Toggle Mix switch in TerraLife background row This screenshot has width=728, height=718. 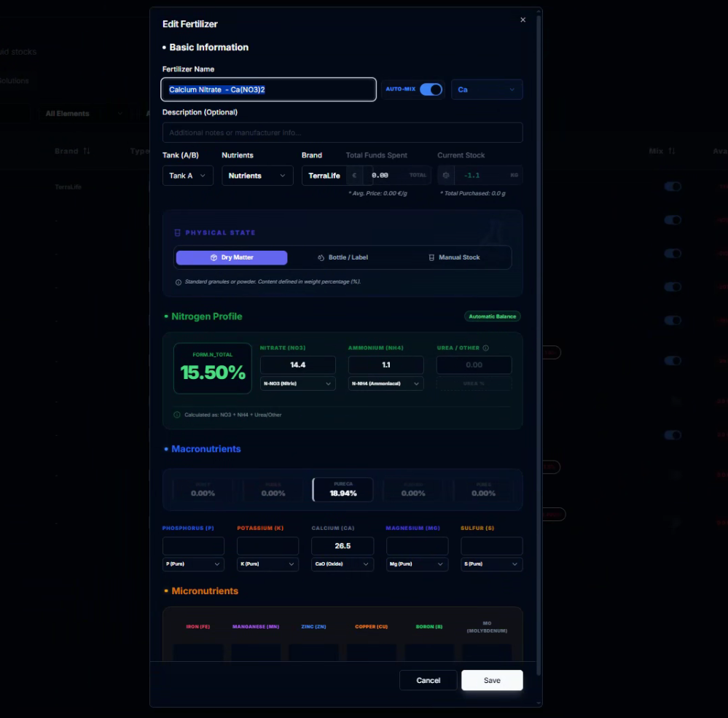(x=673, y=187)
